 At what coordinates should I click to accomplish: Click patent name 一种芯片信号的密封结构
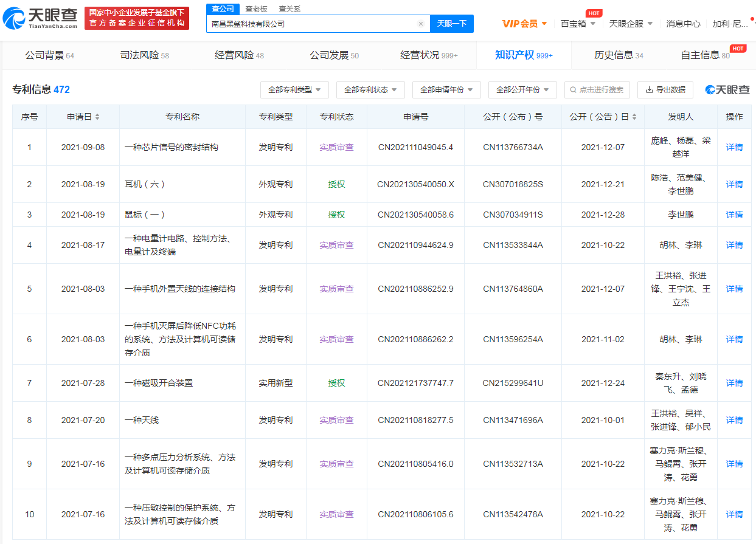click(x=171, y=147)
